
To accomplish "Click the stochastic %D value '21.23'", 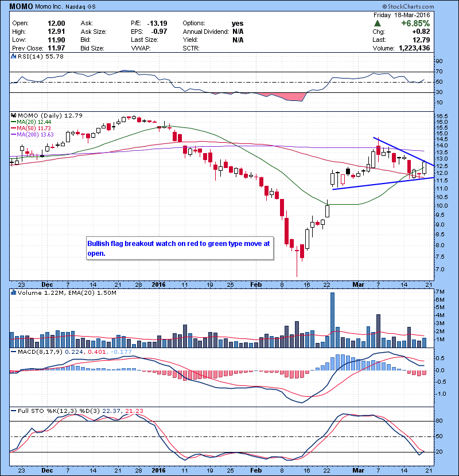I will coord(134,411).
